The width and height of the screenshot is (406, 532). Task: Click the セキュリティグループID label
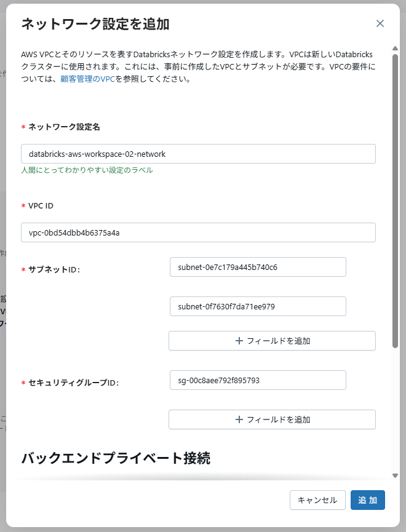point(73,383)
